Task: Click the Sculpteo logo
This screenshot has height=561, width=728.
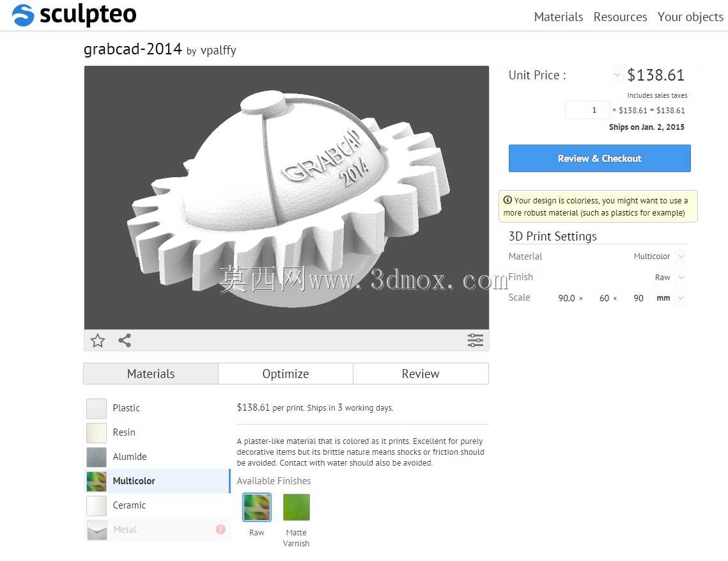Action: pyautogui.click(x=74, y=15)
